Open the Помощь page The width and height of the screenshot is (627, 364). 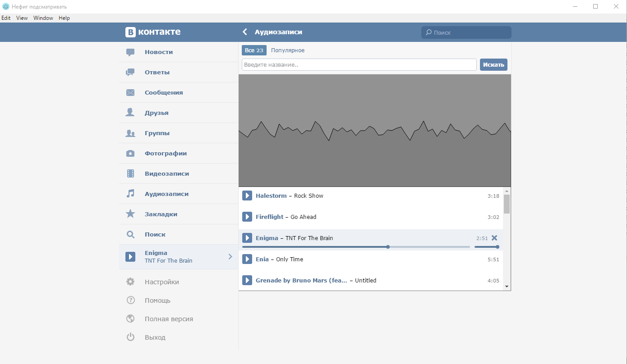coord(179,300)
